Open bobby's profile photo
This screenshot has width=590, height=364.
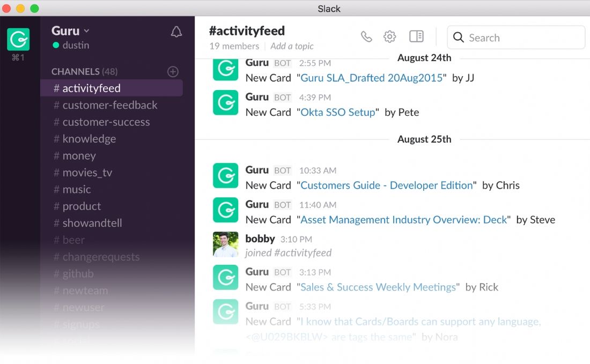point(225,244)
